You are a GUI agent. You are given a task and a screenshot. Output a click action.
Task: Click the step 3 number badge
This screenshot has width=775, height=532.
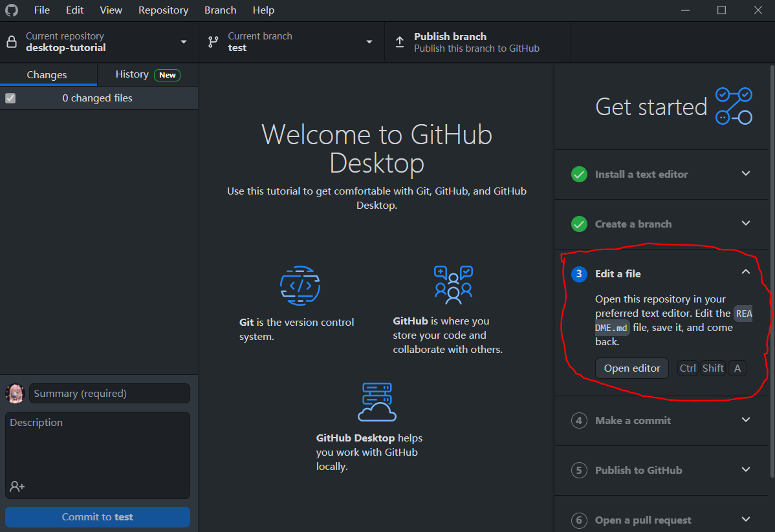579,273
